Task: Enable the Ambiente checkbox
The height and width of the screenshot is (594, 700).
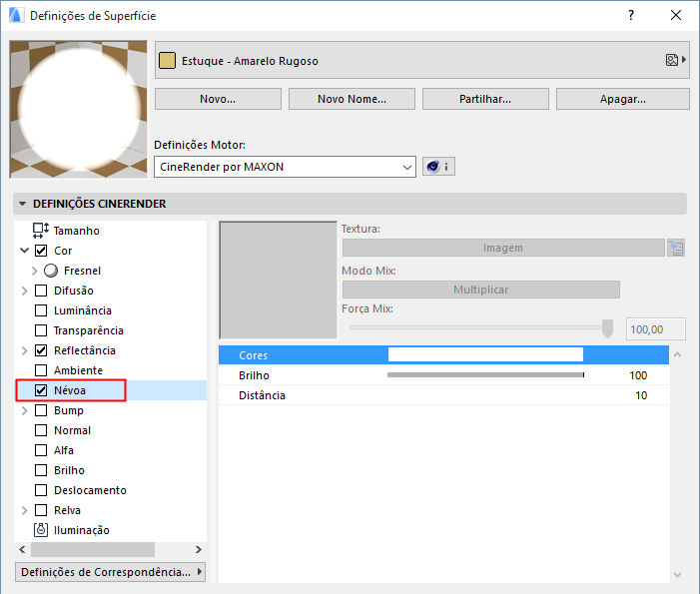Action: click(x=41, y=370)
